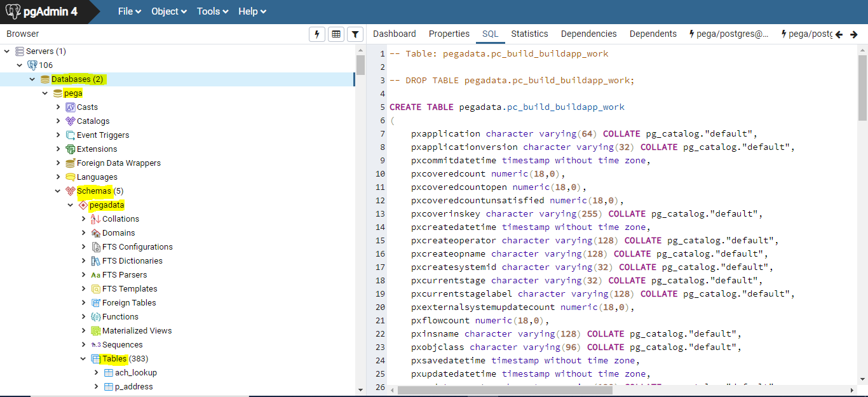Click the right arrow tab-scroll icon
Image resolution: width=868 pixels, height=397 pixels.
855,34
